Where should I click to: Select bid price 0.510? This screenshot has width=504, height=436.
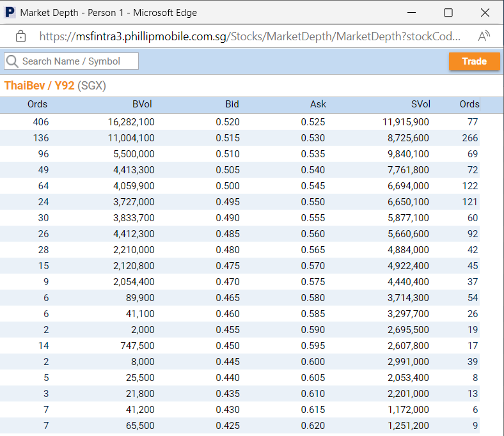pyautogui.click(x=228, y=154)
